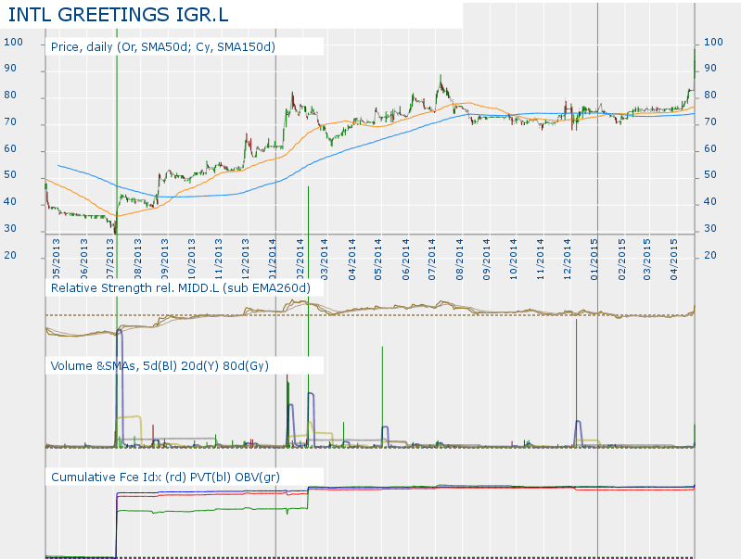Select the 80 value on the left price axis
This screenshot has width=741, height=560.
[10, 95]
